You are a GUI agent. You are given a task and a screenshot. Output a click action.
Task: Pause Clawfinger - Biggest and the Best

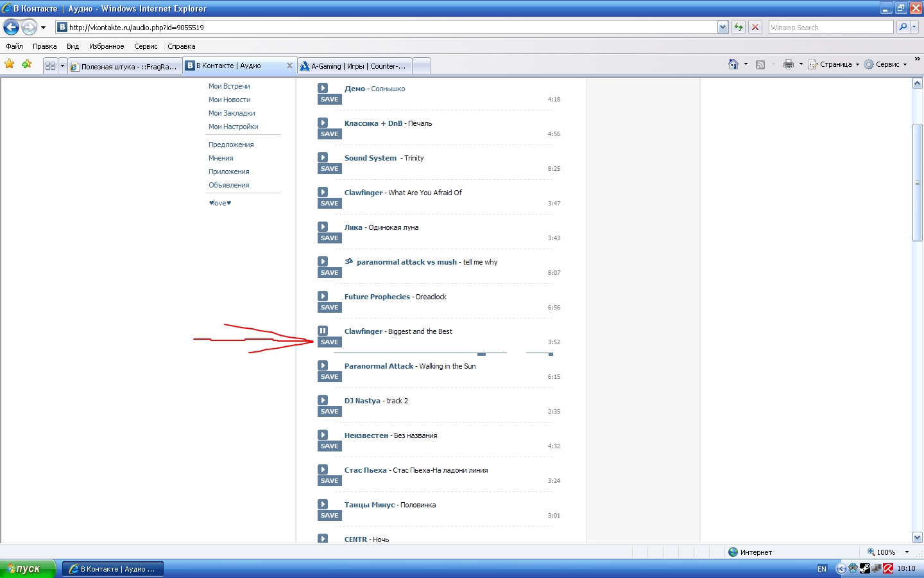323,331
